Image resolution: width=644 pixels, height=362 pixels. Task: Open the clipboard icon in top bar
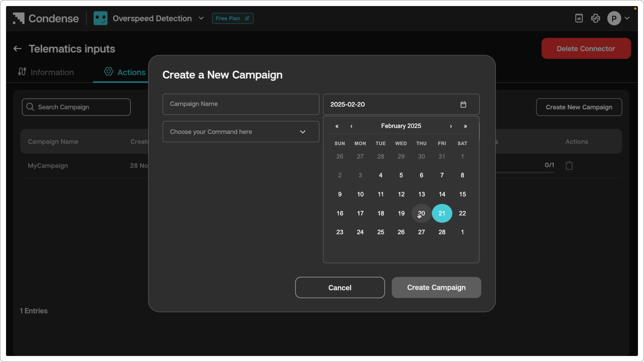click(x=579, y=18)
